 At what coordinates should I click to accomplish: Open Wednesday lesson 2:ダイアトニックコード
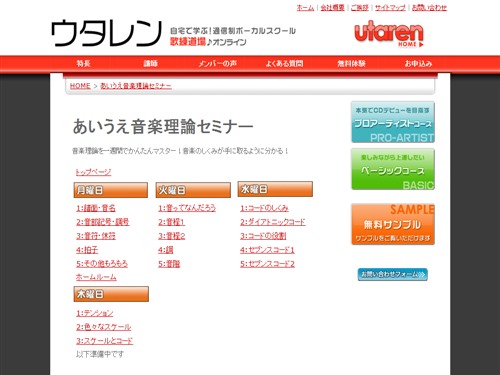point(273,222)
